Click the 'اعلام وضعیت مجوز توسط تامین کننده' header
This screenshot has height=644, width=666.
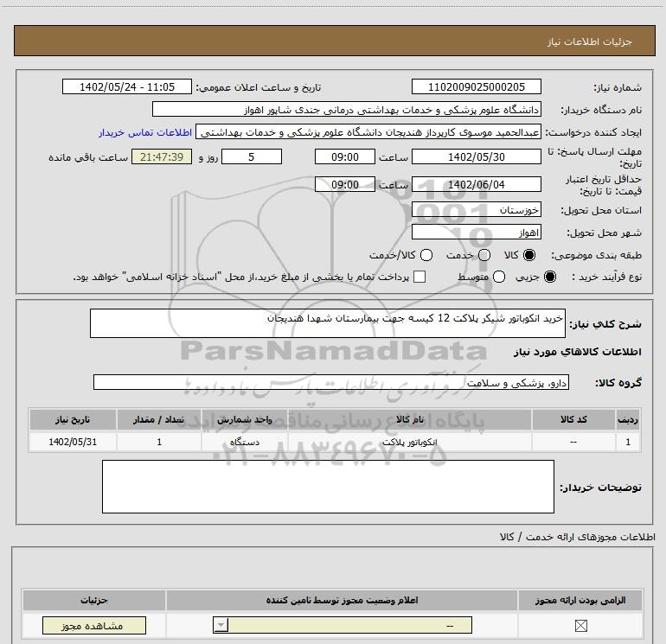click(x=342, y=600)
